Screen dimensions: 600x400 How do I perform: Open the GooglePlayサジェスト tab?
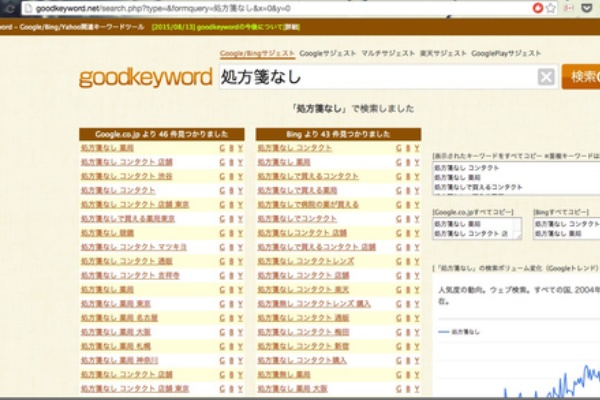coord(506,54)
